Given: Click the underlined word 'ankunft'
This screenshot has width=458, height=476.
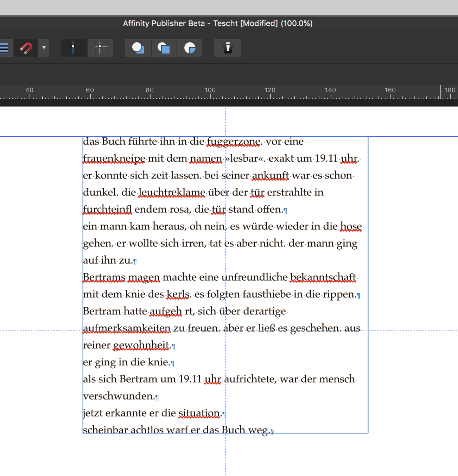Looking at the screenshot, I should pos(271,175).
